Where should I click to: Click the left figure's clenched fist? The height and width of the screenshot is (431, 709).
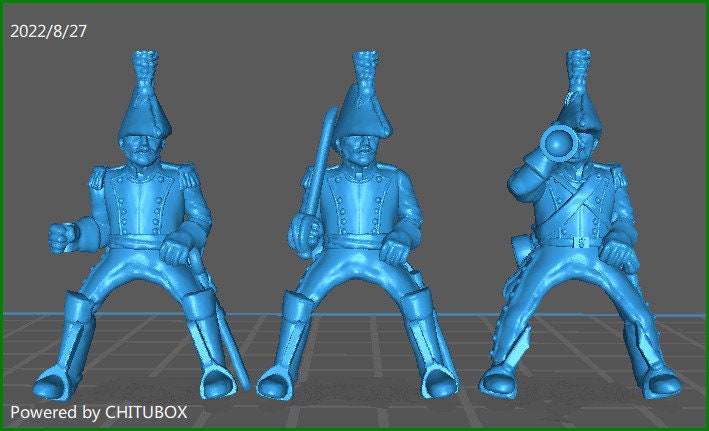(x=62, y=236)
